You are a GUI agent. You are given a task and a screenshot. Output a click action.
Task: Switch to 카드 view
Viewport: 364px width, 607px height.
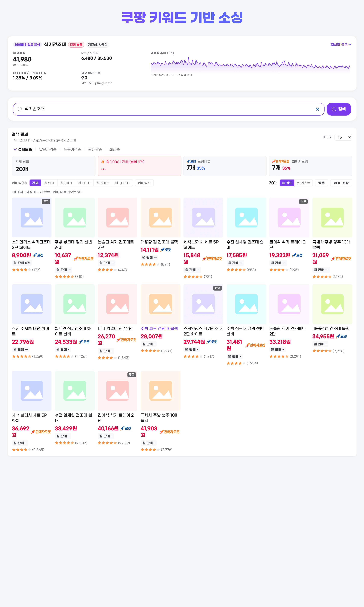click(287, 183)
